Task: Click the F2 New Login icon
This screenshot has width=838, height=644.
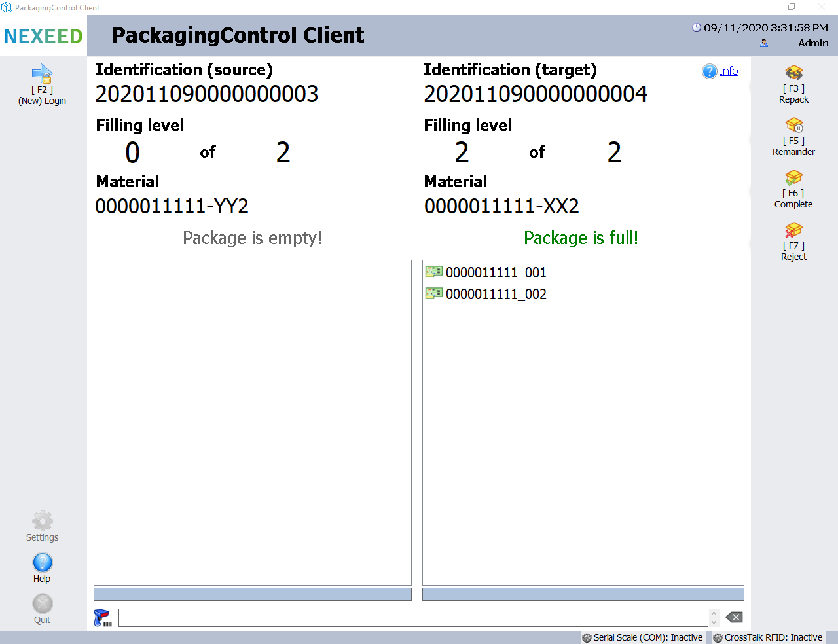Action: (x=42, y=73)
